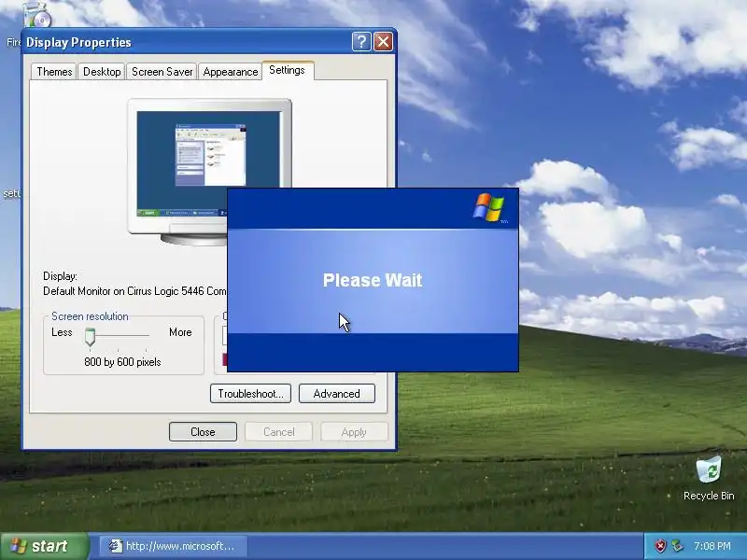The height and width of the screenshot is (560, 747).
Task: Go to the Appearance tab
Action: click(230, 72)
